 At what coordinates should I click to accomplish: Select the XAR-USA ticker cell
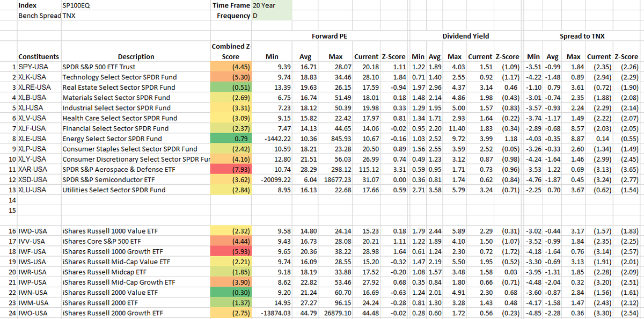[x=39, y=169]
